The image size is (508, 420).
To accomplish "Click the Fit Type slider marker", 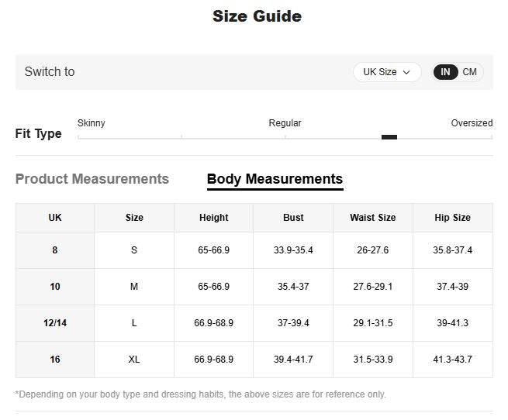I will [x=389, y=137].
